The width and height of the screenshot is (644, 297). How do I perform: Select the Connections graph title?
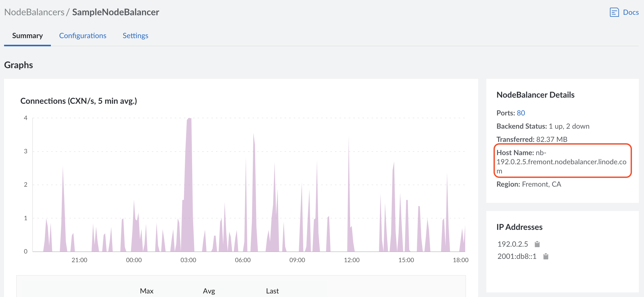click(79, 101)
